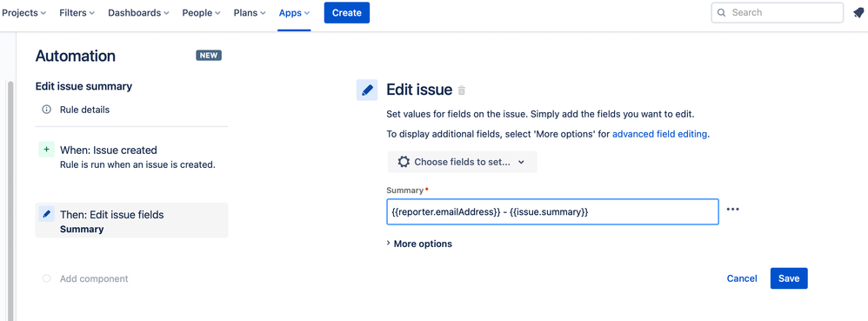Focus the Summary input field
Image resolution: width=868 pixels, height=321 pixels.
(x=552, y=211)
